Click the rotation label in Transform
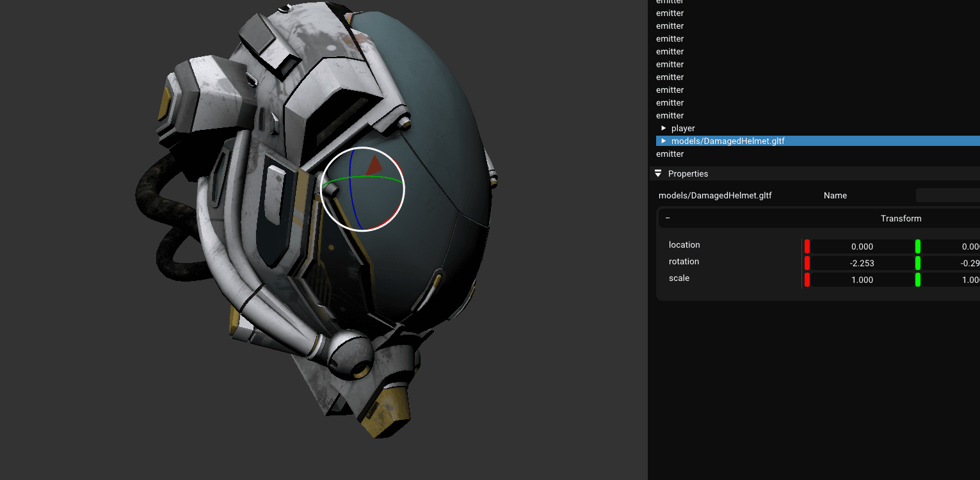This screenshot has width=980, height=480. [x=684, y=262]
